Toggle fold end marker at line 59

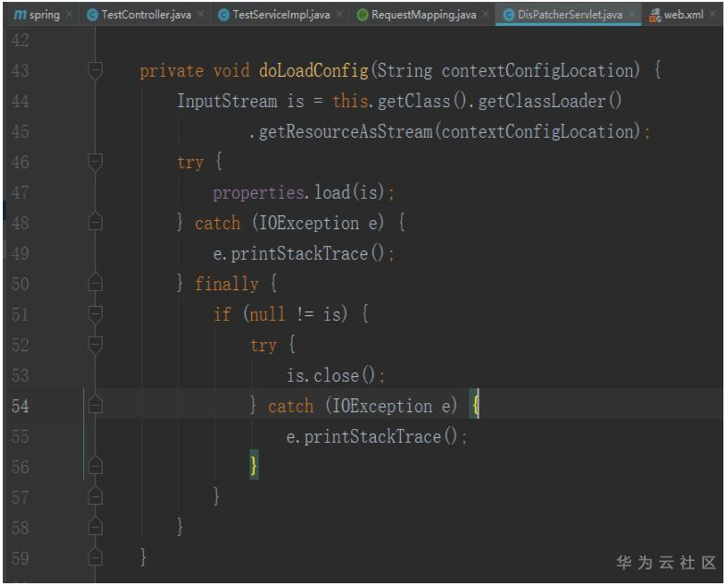point(95,557)
